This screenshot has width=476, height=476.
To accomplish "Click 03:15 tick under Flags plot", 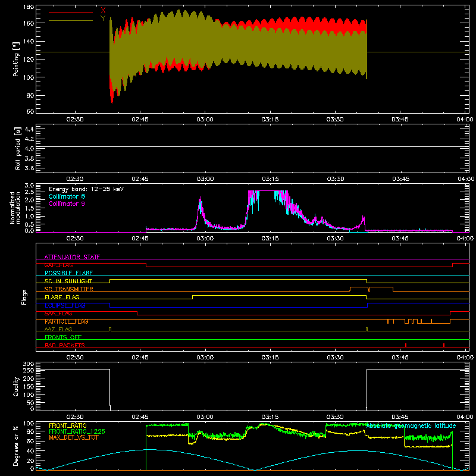I will click(270, 358).
